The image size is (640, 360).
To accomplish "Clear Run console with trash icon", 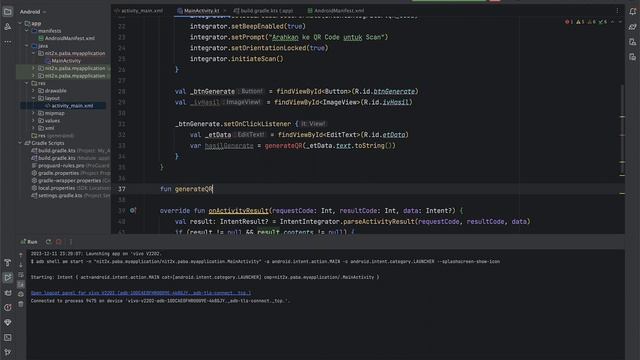I will coord(21,304).
